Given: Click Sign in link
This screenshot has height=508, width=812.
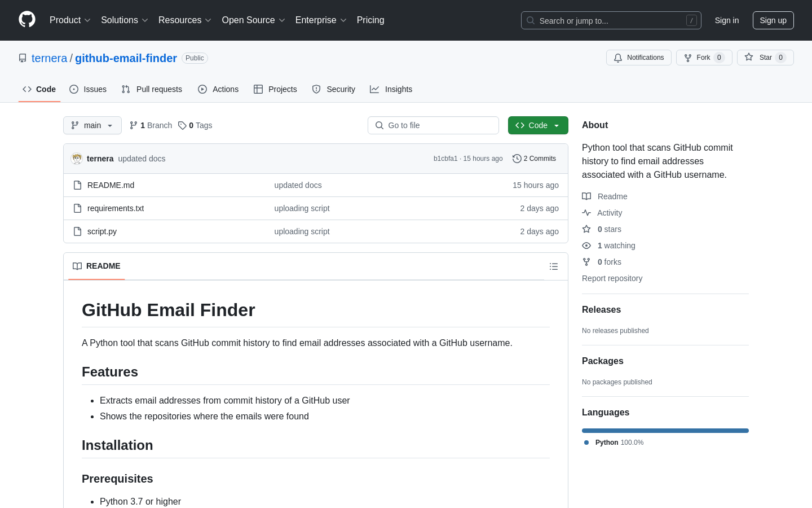Looking at the screenshot, I should pos(727,20).
